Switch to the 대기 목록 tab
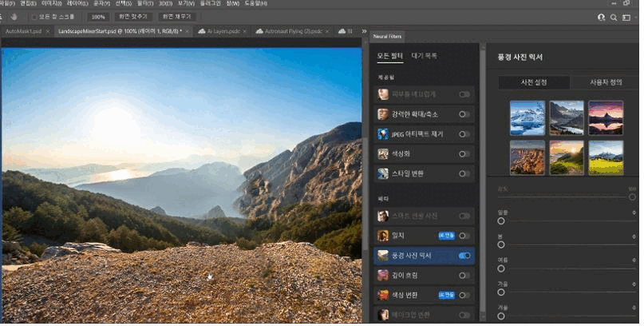 click(424, 56)
